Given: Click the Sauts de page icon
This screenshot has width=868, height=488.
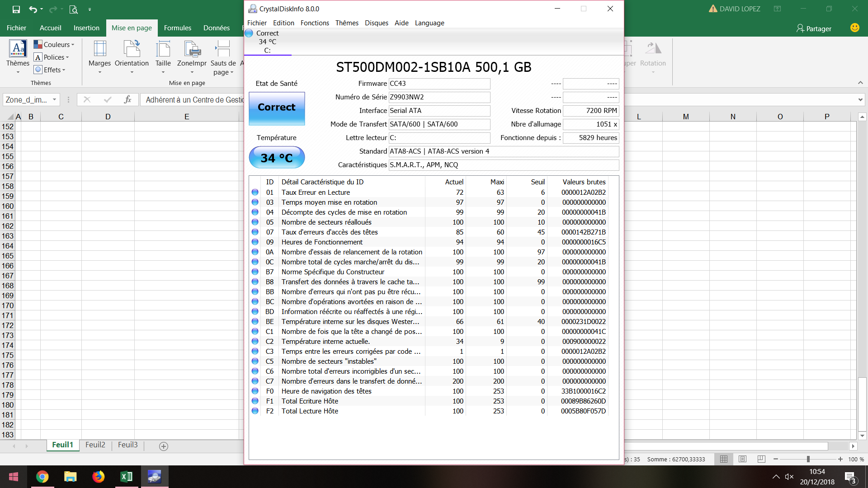Looking at the screenshot, I should tap(223, 49).
